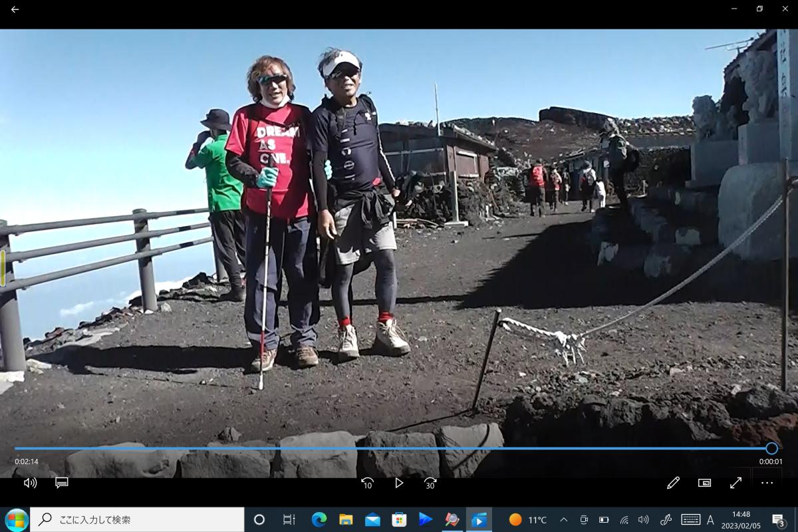The image size is (798, 532).
Task: Open Task View on the taskbar
Action: tap(289, 519)
